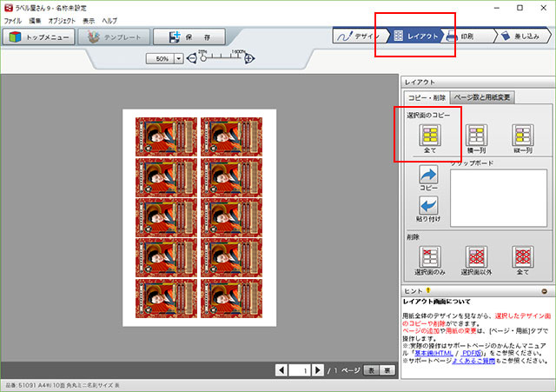This screenshot has width=556, height=392.
Task: Click the status bar text 品番:51091
Action: pos(63,385)
